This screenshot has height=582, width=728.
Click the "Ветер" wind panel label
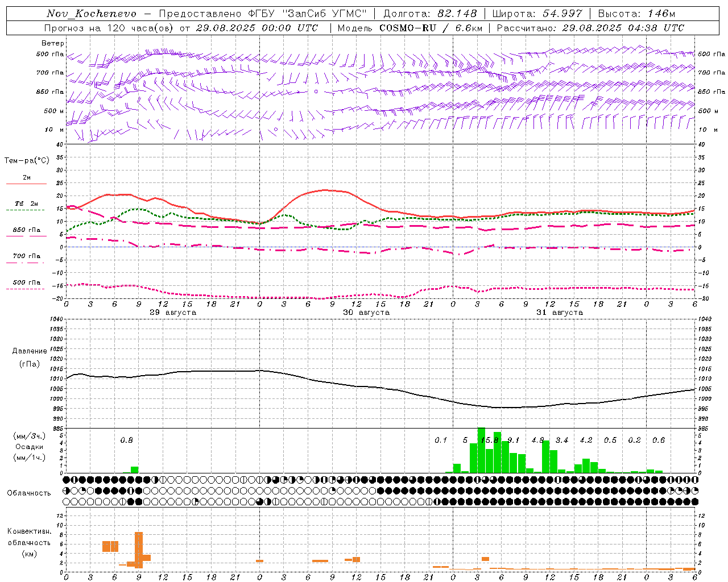click(53, 43)
